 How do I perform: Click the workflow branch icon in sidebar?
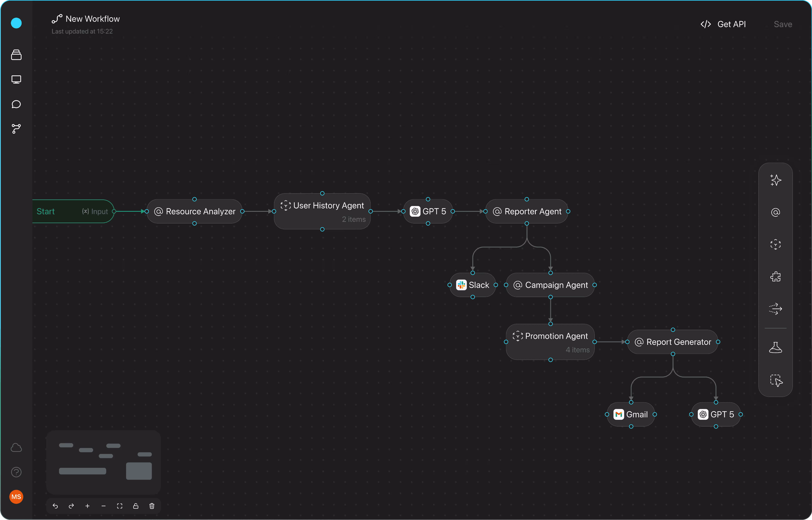[16, 129]
